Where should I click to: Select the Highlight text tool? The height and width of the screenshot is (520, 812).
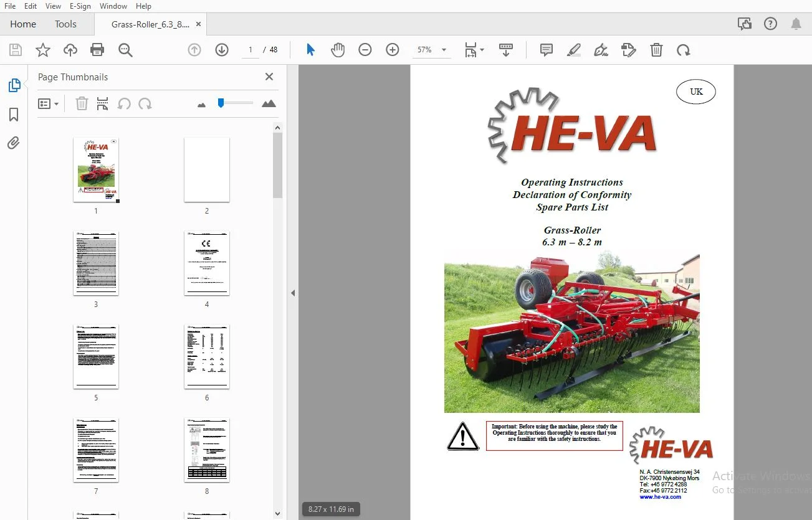(574, 50)
